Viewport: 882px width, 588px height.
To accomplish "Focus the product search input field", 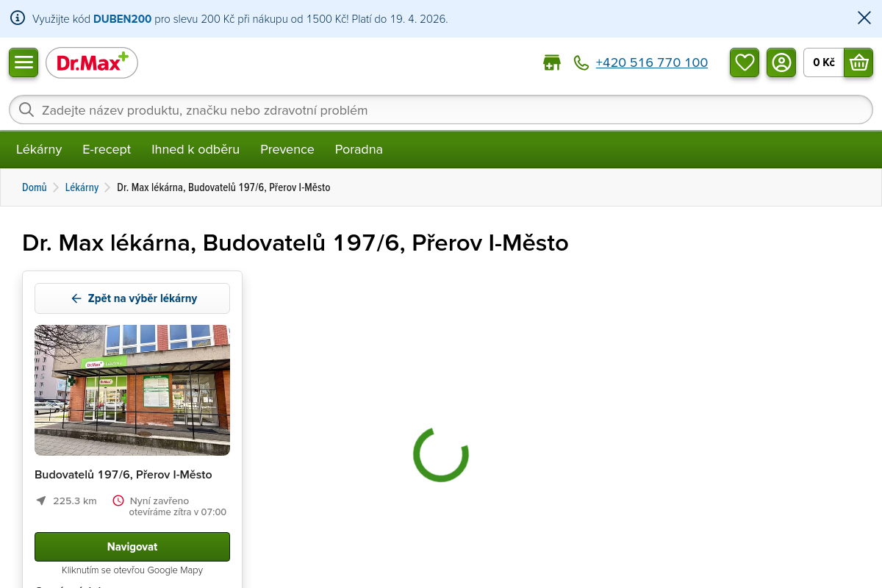I will 441,110.
